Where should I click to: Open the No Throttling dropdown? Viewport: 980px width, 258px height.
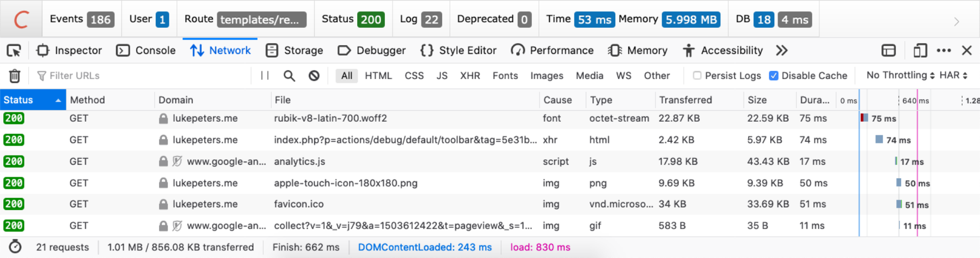tap(900, 75)
